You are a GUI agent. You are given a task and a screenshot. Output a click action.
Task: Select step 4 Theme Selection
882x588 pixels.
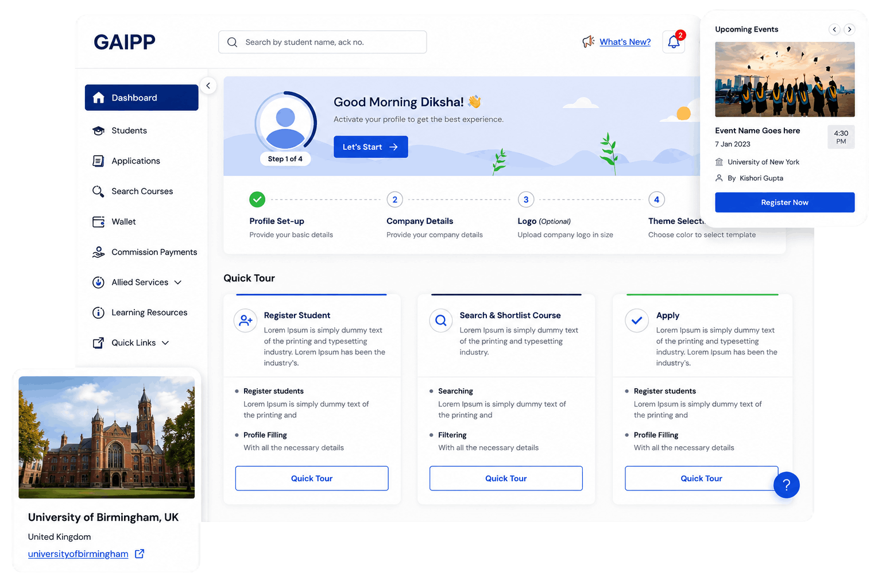pos(657,200)
